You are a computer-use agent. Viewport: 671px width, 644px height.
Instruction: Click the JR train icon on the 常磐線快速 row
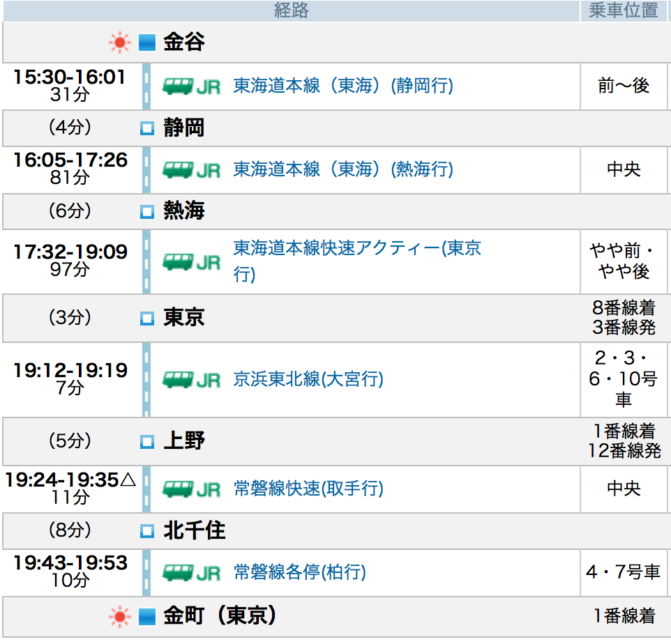[x=191, y=489]
